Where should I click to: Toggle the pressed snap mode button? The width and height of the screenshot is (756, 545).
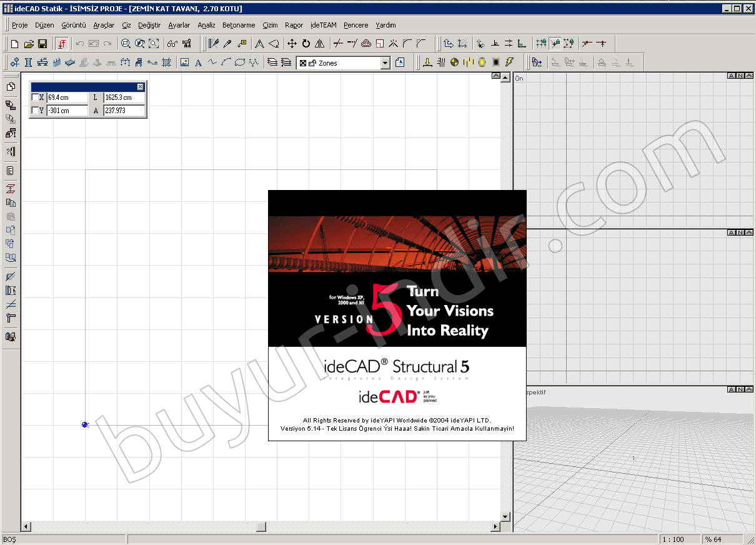click(x=555, y=44)
